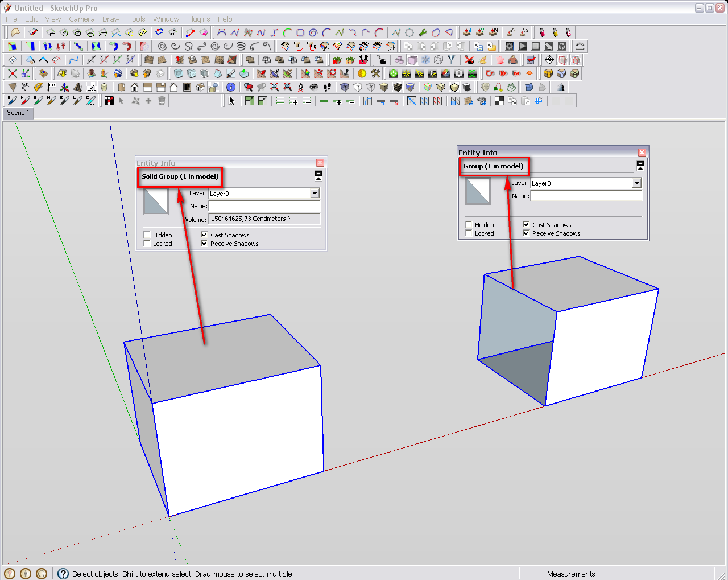Click the Measurements input box
This screenshot has height=580, width=728.
pyautogui.click(x=656, y=574)
